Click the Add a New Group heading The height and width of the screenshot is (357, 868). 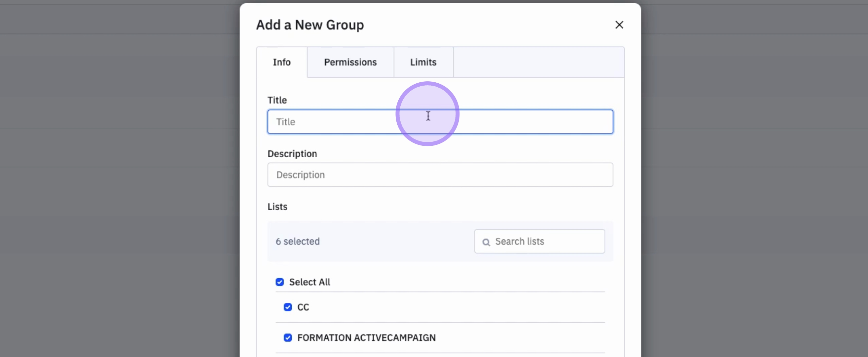click(309, 25)
